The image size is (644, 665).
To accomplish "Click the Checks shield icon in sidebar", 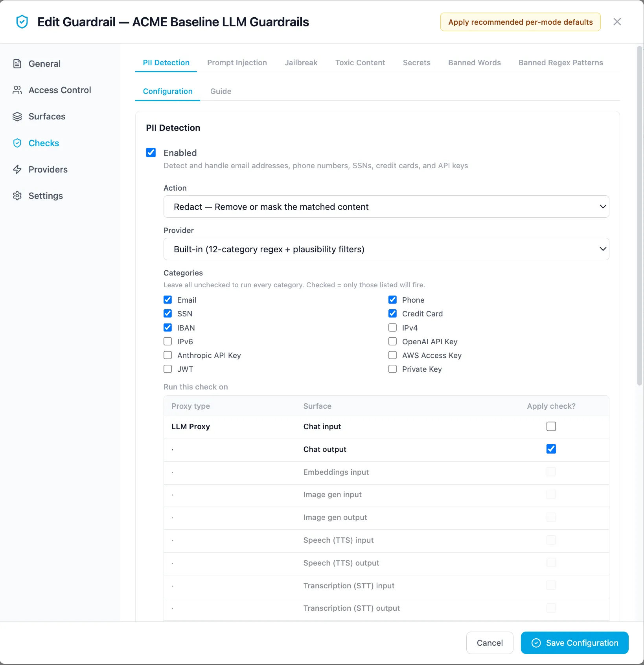I will 17,143.
